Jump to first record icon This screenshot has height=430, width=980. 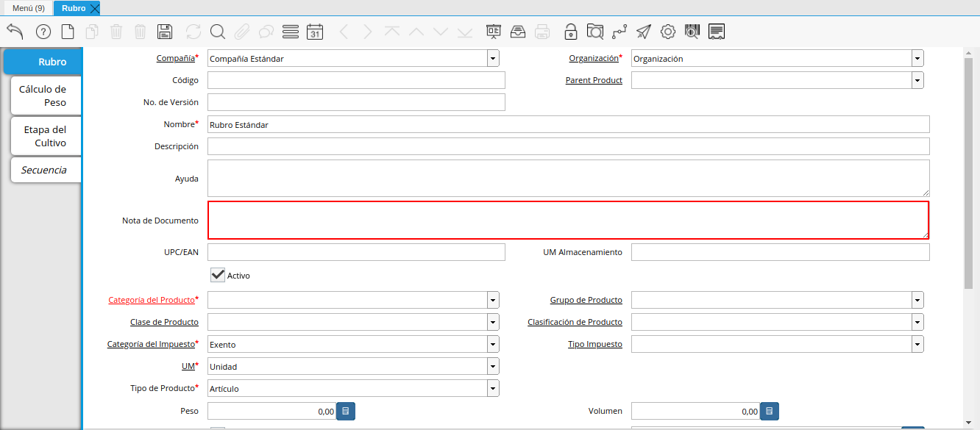pyautogui.click(x=392, y=32)
